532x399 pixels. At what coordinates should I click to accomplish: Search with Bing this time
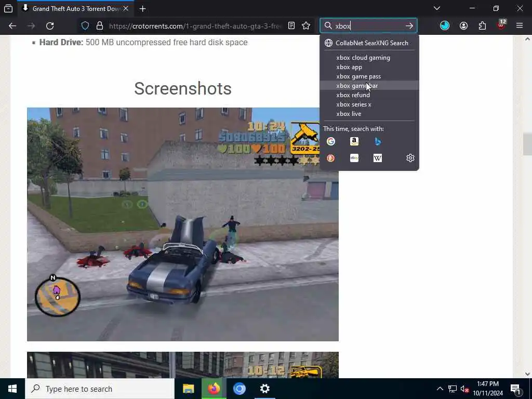(378, 141)
